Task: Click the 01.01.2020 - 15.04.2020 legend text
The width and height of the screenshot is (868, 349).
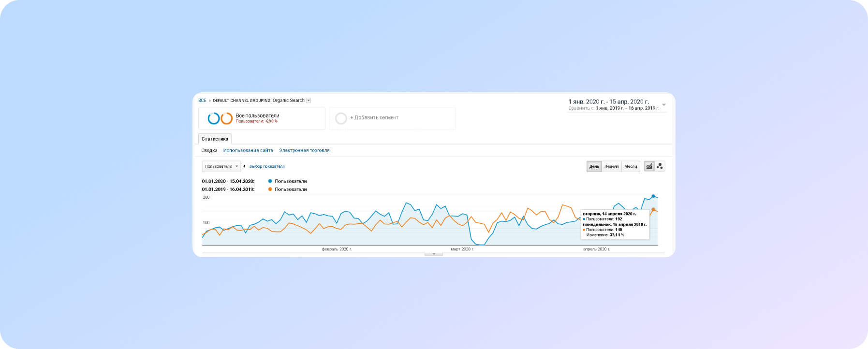Action: (228, 181)
